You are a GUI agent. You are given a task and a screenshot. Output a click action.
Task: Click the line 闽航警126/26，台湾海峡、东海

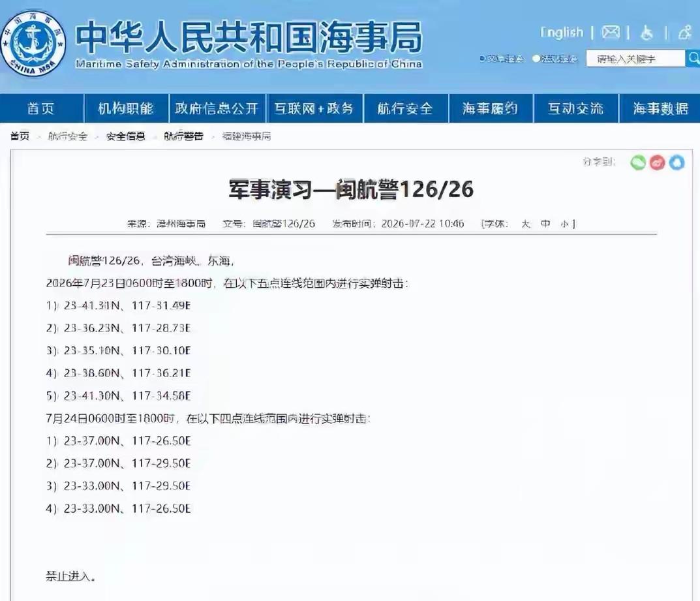pos(151,261)
